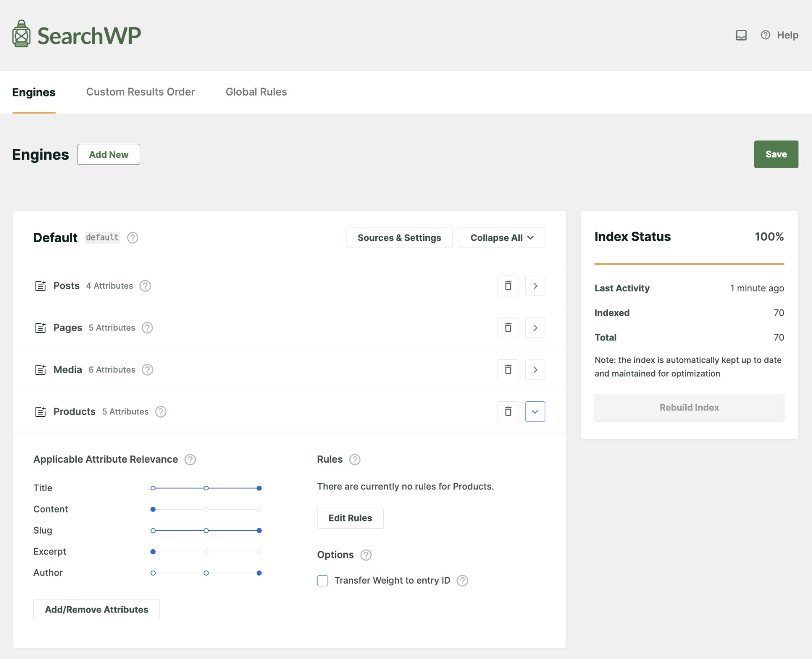The width and height of the screenshot is (812, 659).
Task: Click the Add New engine button
Action: click(x=109, y=154)
